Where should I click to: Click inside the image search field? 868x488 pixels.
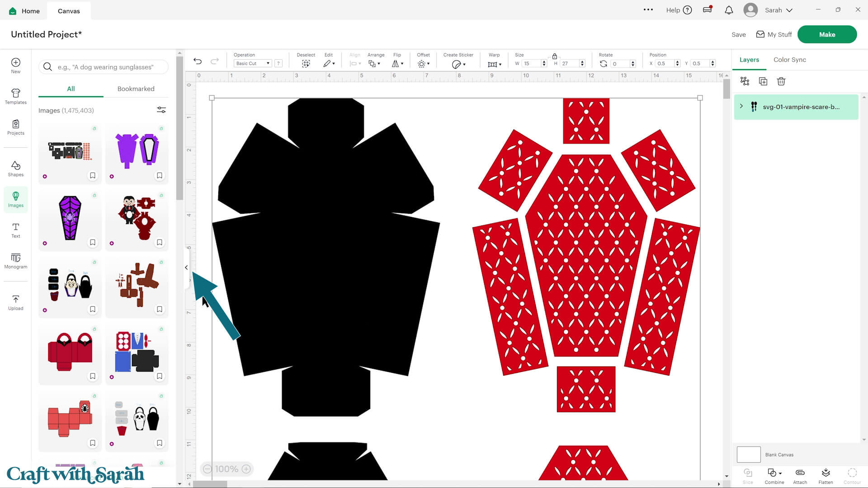(x=103, y=66)
